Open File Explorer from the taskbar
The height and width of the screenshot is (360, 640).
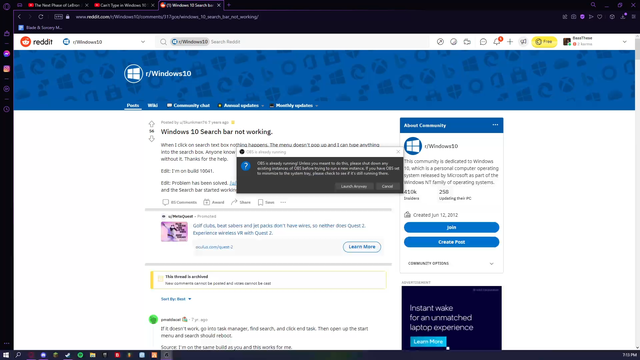coord(93,355)
